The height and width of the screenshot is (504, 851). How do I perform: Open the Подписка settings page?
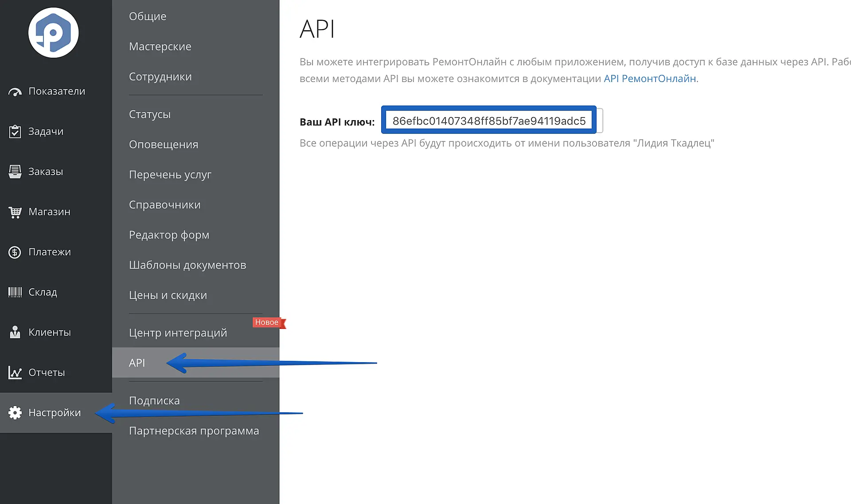point(154,401)
